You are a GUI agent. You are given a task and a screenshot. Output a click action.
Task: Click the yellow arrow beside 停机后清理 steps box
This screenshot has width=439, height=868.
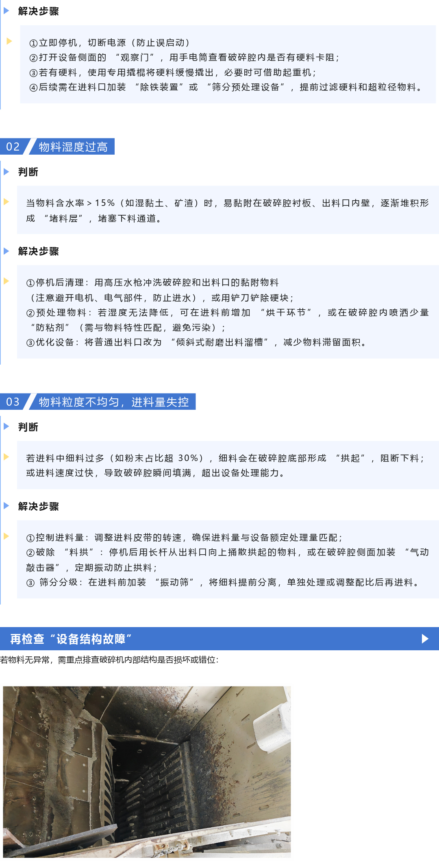point(7,281)
